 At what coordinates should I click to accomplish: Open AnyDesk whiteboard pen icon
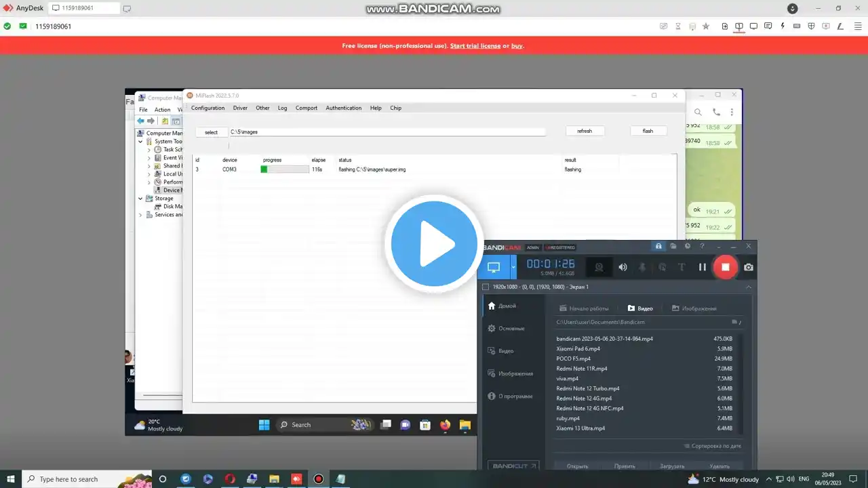tap(839, 26)
